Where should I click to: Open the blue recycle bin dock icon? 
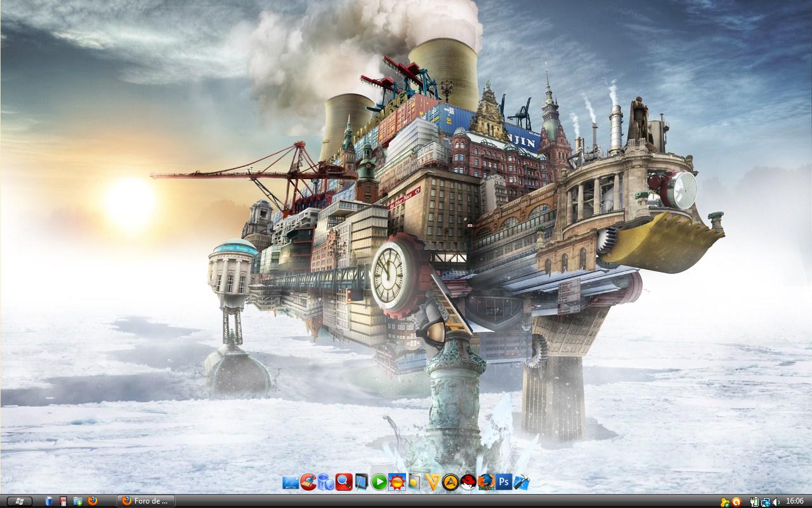pos(326,483)
